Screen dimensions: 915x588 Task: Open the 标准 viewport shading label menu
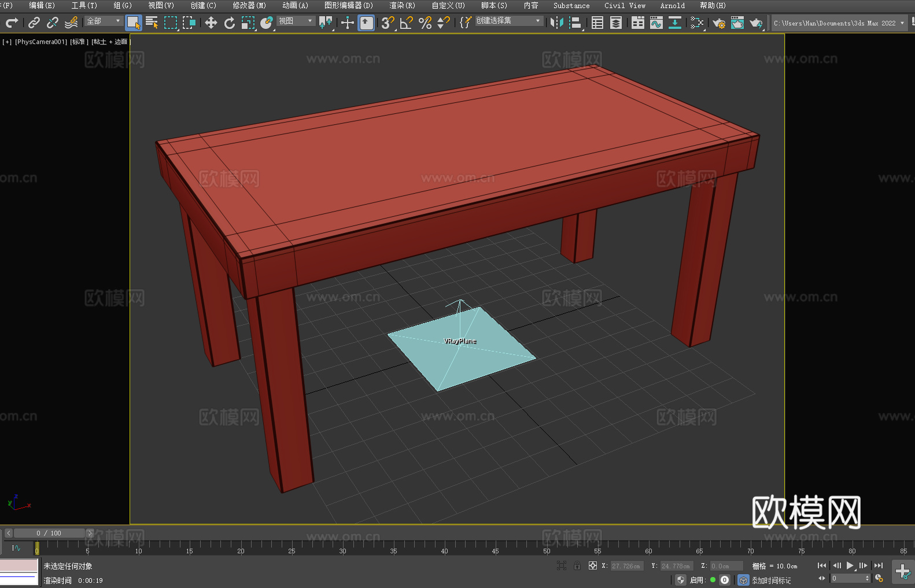click(79, 42)
